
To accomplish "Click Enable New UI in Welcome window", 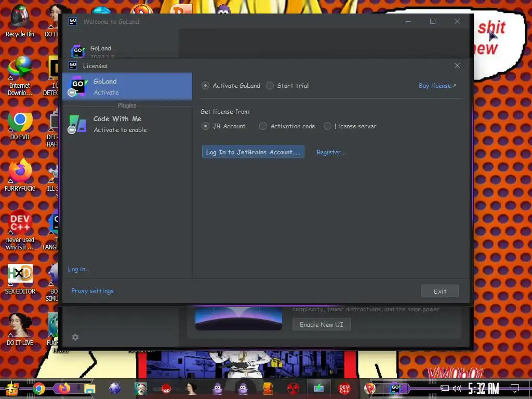I will tap(321, 325).
